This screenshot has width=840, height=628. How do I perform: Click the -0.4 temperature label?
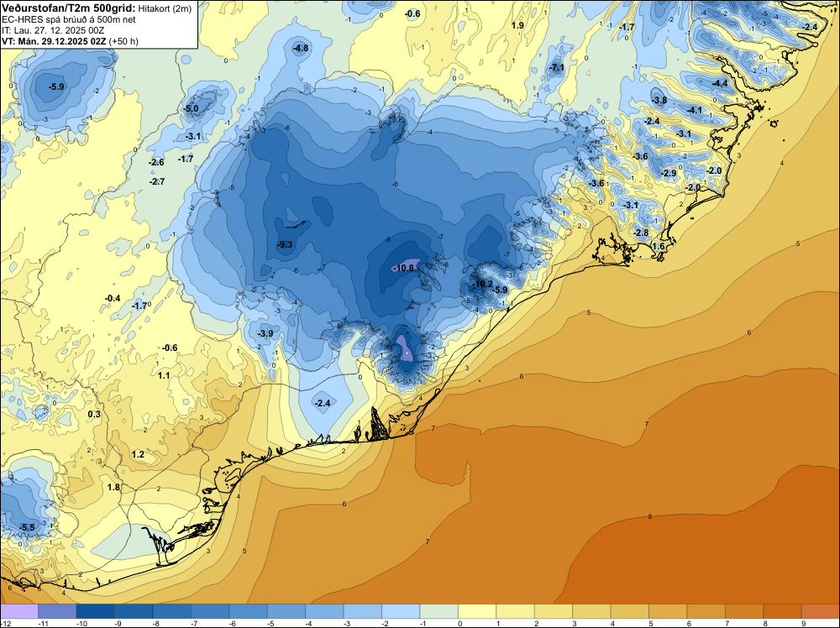click(x=113, y=299)
